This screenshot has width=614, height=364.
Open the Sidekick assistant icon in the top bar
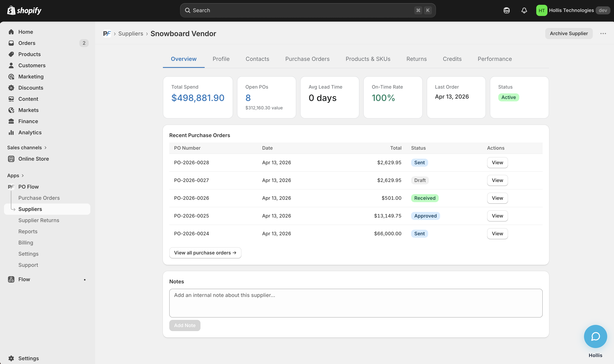pos(506,10)
